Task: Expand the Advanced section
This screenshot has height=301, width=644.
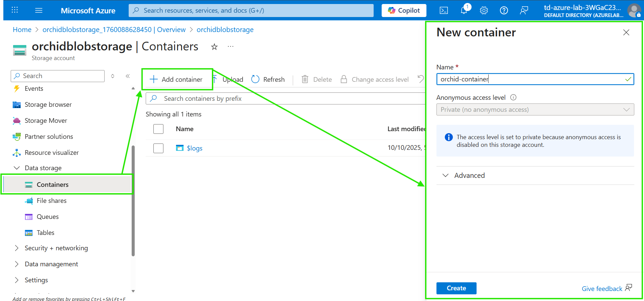Action: pos(469,176)
